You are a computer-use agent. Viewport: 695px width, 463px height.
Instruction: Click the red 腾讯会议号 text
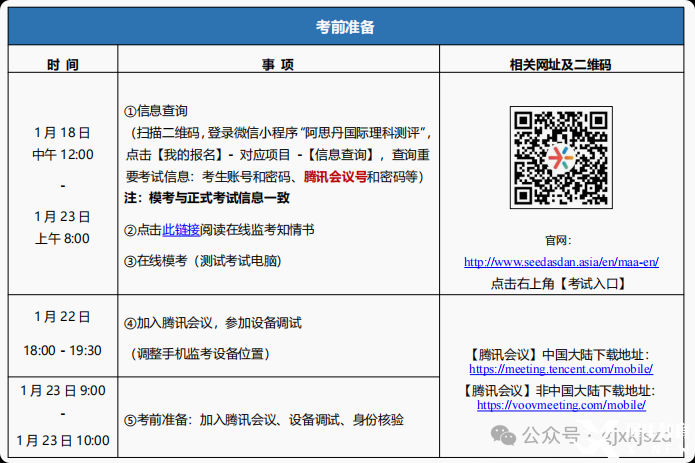pos(335,177)
